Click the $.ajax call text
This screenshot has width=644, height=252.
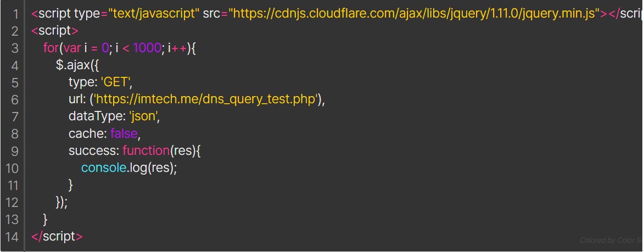(x=72, y=65)
